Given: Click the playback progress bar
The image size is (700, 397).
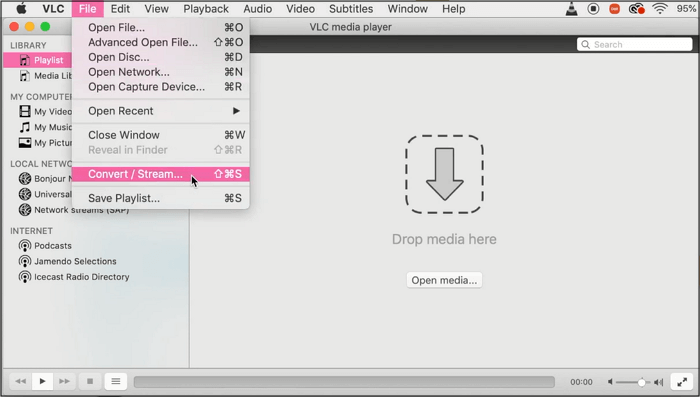Looking at the screenshot, I should coord(344,382).
